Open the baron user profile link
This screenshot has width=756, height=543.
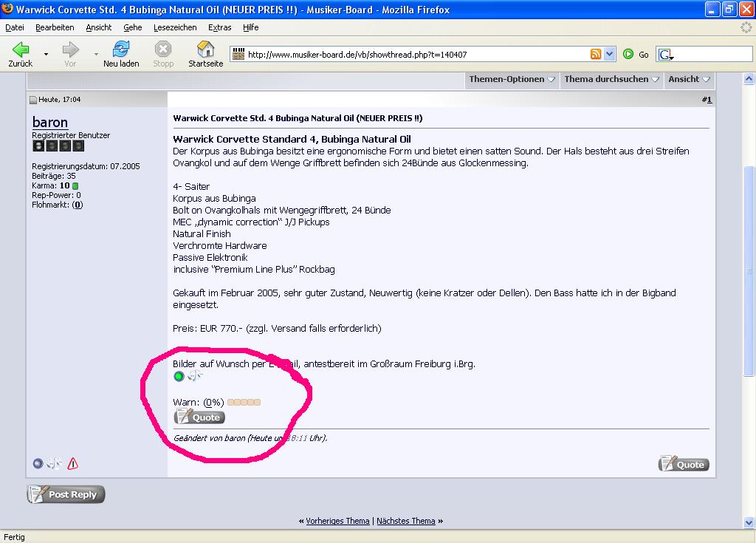(50, 122)
